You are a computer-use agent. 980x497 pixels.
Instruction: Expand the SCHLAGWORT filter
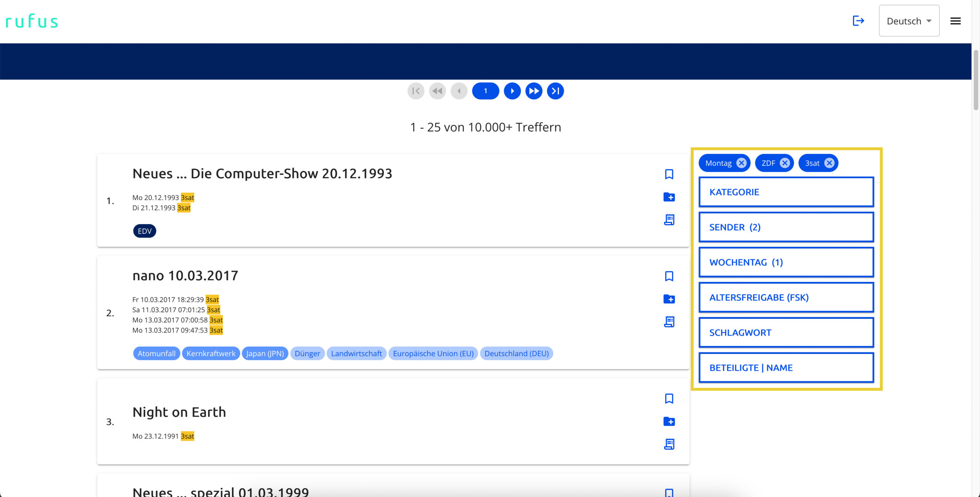point(786,332)
